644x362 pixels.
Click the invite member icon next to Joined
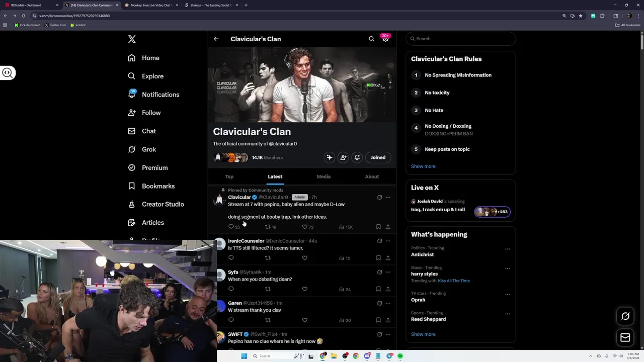pyautogui.click(x=343, y=157)
